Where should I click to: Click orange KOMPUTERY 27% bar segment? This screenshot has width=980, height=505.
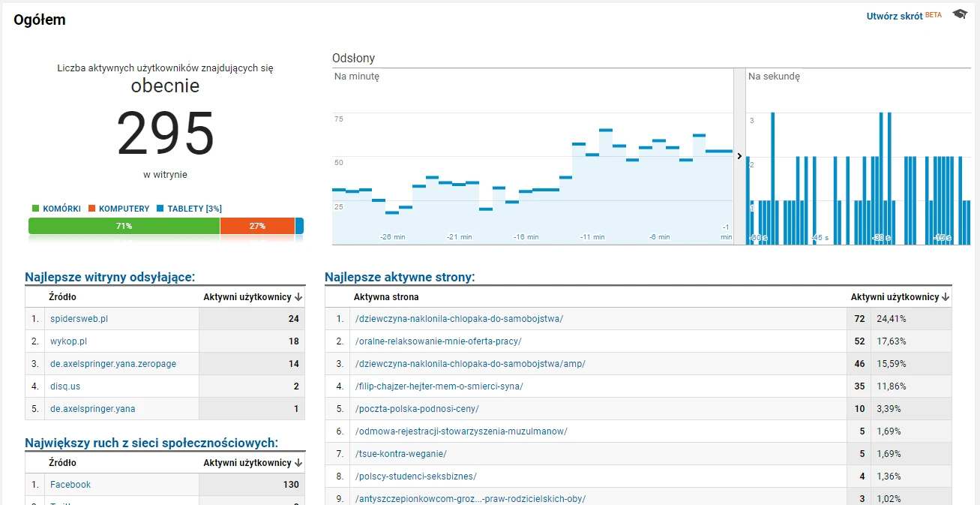(257, 226)
